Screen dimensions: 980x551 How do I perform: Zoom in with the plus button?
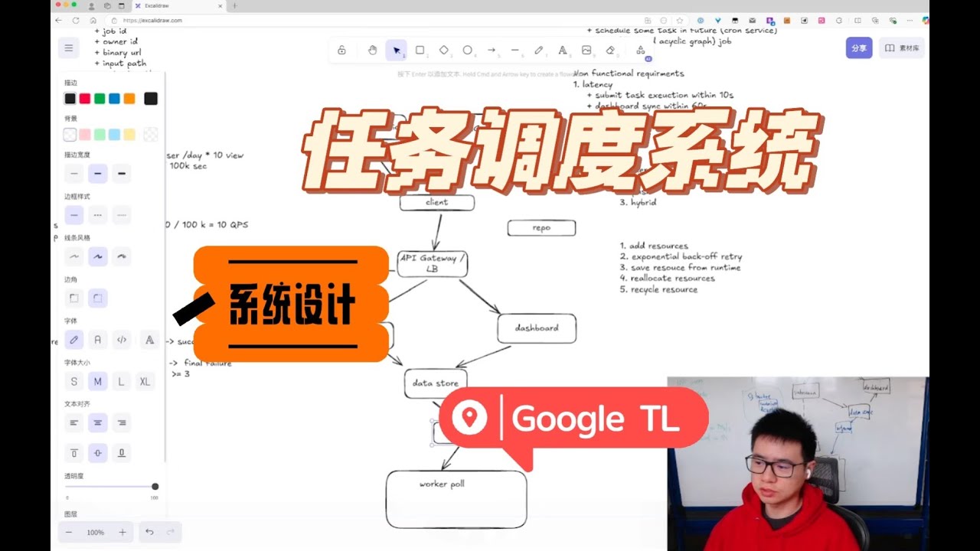pos(122,532)
